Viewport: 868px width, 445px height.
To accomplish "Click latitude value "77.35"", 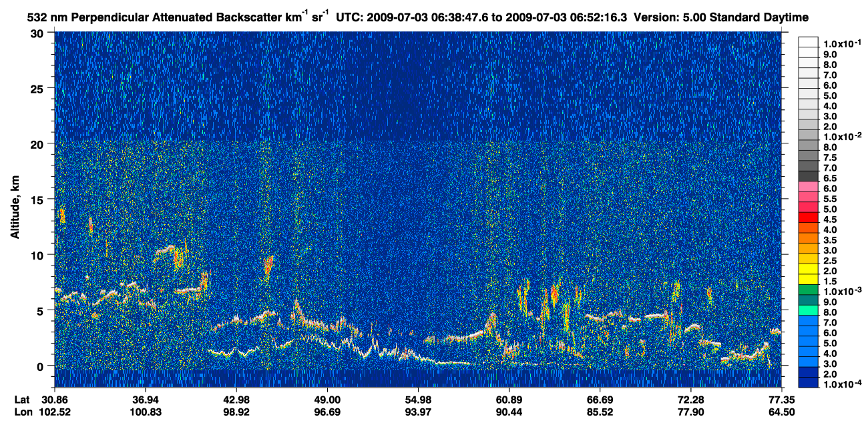I will click(x=781, y=400).
